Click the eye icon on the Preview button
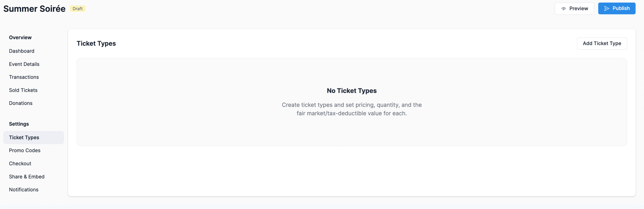The height and width of the screenshot is (209, 644). tap(563, 8)
